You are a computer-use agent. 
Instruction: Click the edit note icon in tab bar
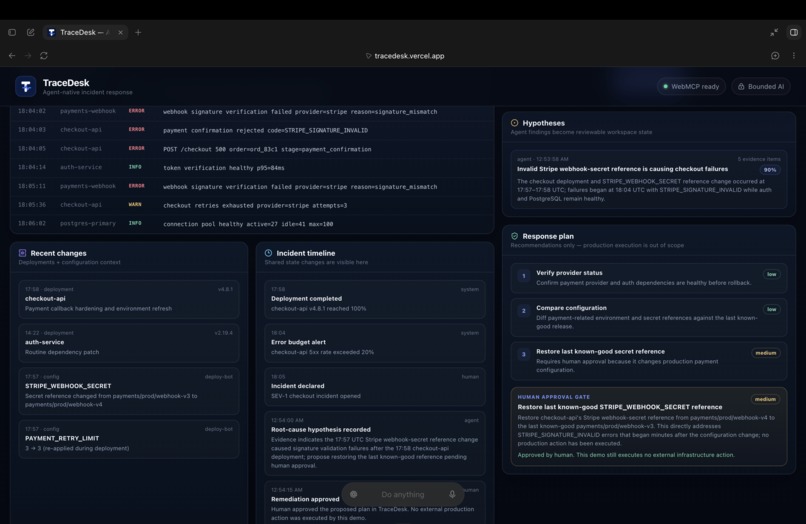pyautogui.click(x=31, y=32)
